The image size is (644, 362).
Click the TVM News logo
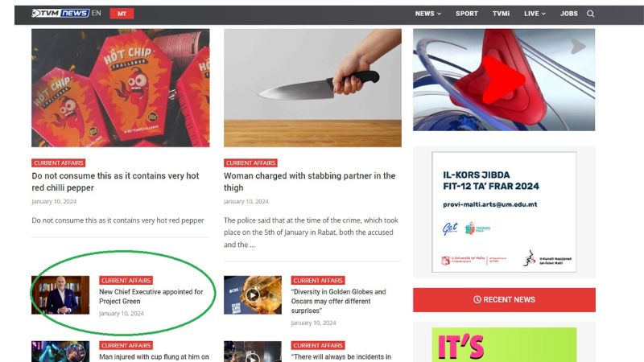[60, 13]
